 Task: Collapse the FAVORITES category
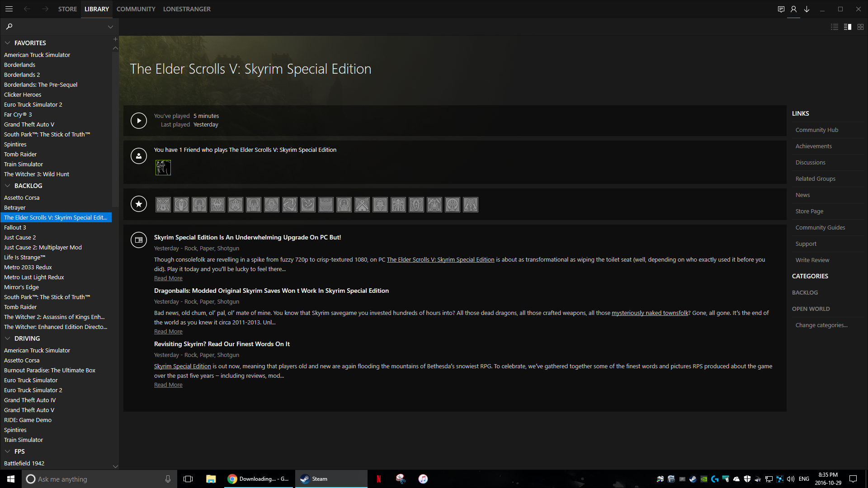[x=8, y=43]
